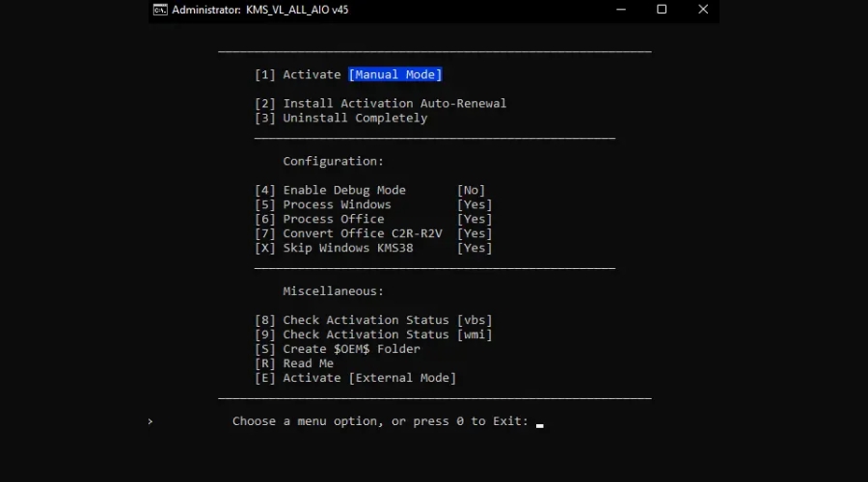Click the blinking cursor after 'Exit:'
This screenshot has width=868, height=482.
pyautogui.click(x=540, y=425)
